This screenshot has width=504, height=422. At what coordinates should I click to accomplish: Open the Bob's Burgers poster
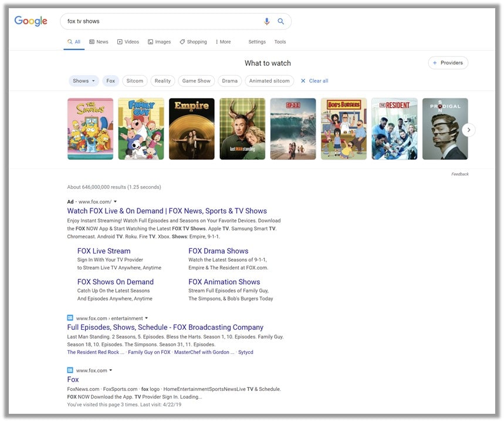coord(344,129)
